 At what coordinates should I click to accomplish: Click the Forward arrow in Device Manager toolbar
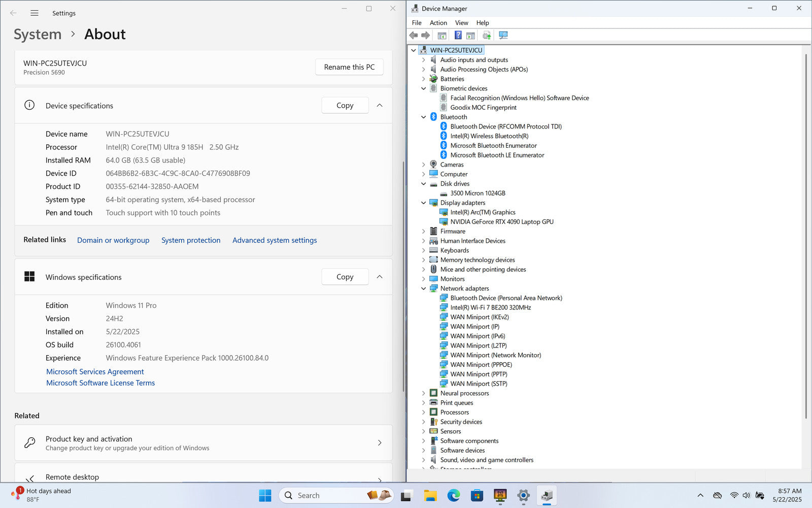pos(426,35)
